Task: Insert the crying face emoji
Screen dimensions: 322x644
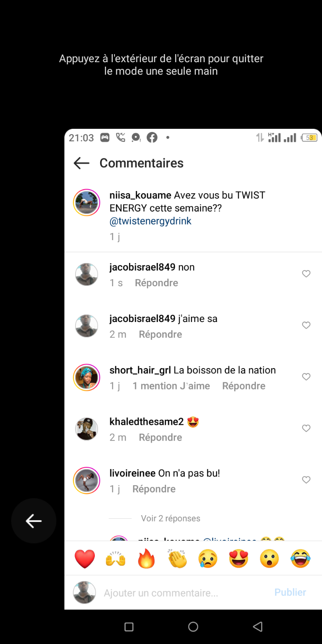Action: (208, 559)
